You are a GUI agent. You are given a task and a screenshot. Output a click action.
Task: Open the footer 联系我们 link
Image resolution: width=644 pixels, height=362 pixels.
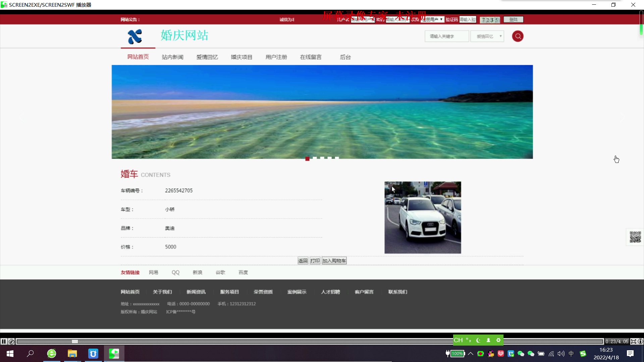[x=398, y=292]
